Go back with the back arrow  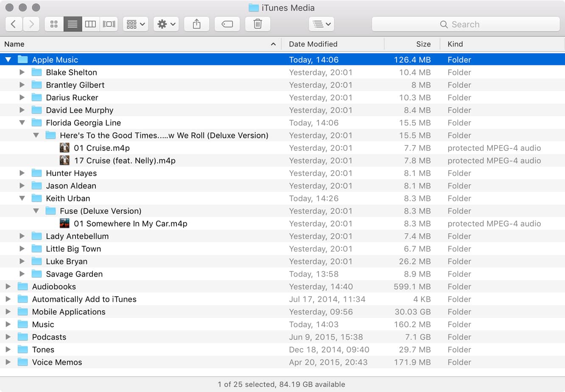click(x=14, y=24)
